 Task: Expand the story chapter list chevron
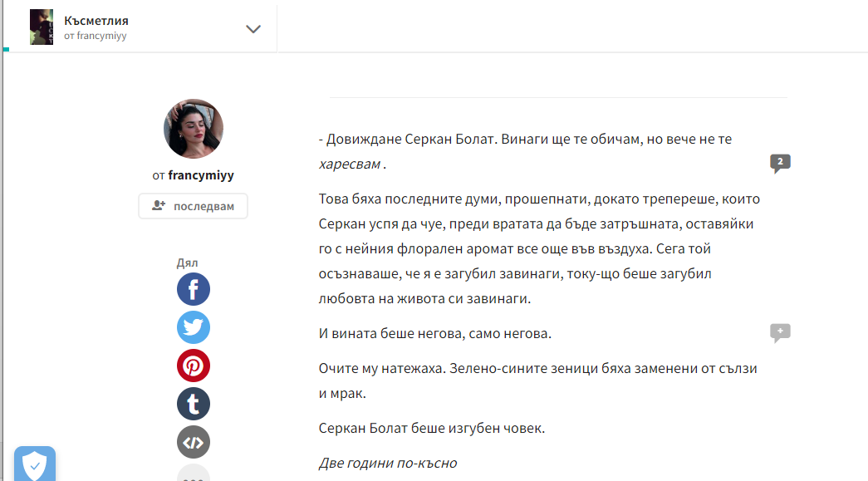click(x=253, y=29)
